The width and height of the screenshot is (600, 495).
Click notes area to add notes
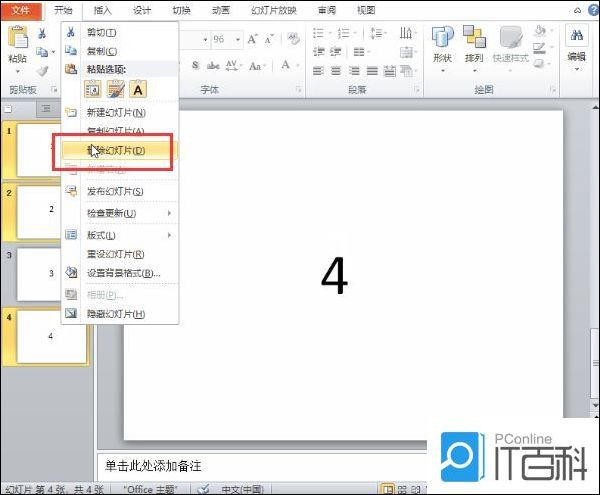[x=262, y=466]
